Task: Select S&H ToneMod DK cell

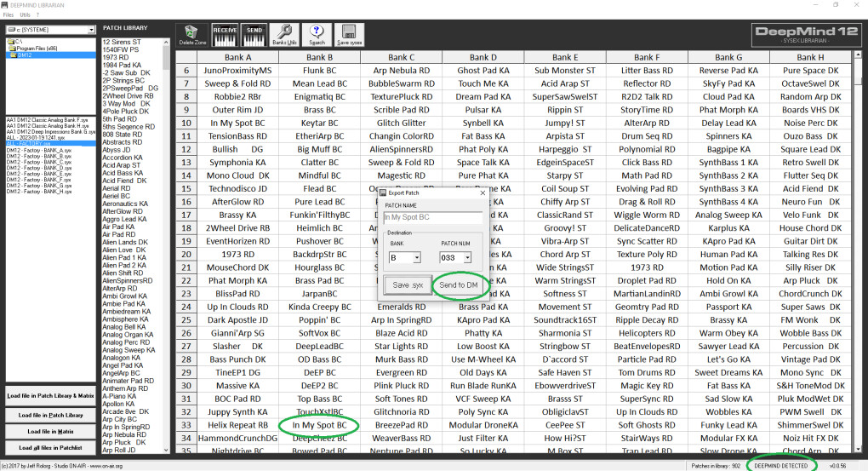Action: click(x=810, y=386)
